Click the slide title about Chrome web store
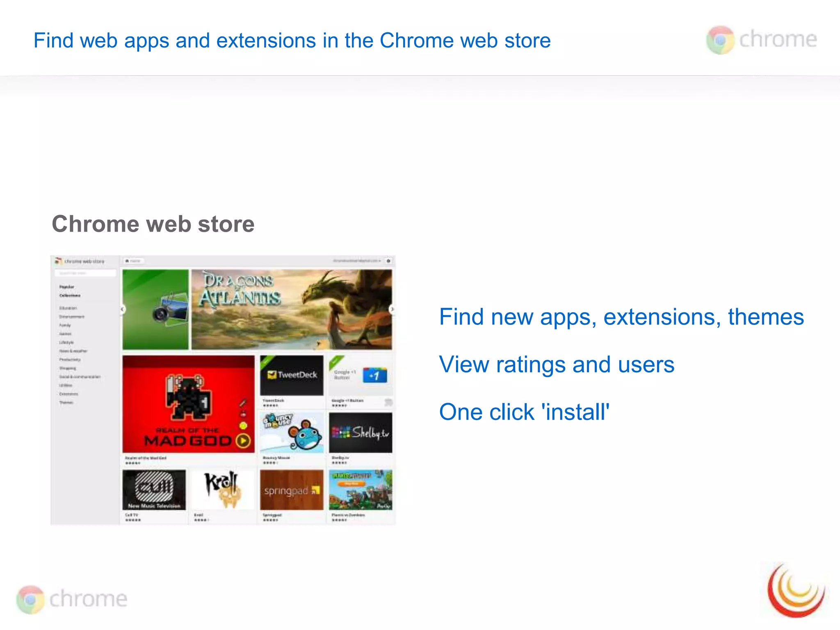Image resolution: width=840 pixels, height=630 pixels. (x=292, y=41)
